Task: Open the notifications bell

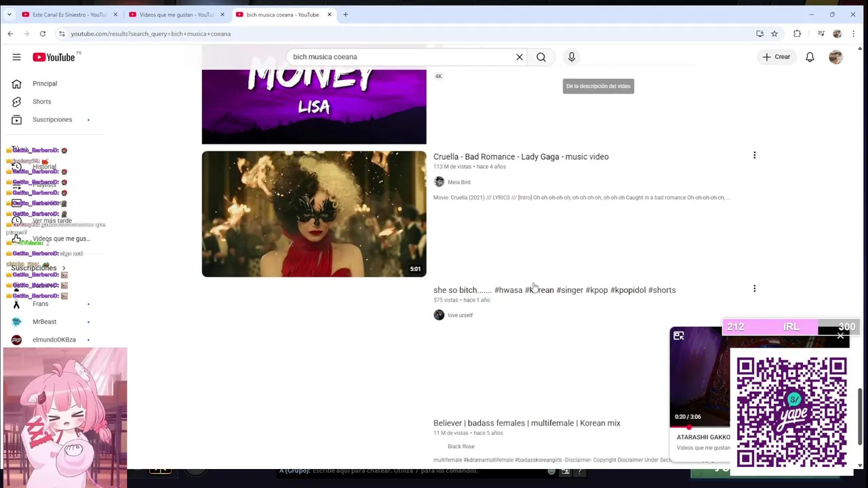Action: pyautogui.click(x=810, y=57)
